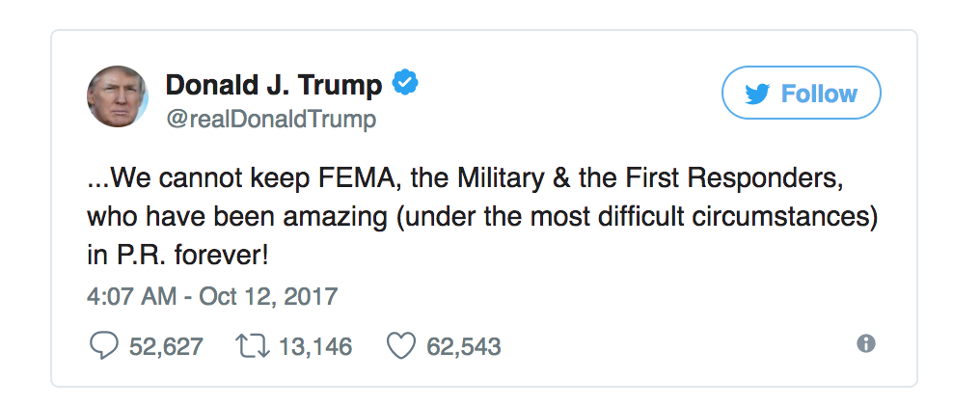The height and width of the screenshot is (407, 980).
Task: Click the reply speech bubble icon
Action: pyautogui.click(x=103, y=345)
